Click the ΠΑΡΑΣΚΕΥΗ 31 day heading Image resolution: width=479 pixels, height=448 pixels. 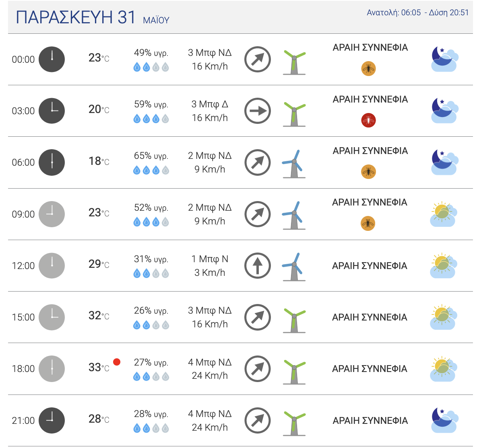click(76, 17)
